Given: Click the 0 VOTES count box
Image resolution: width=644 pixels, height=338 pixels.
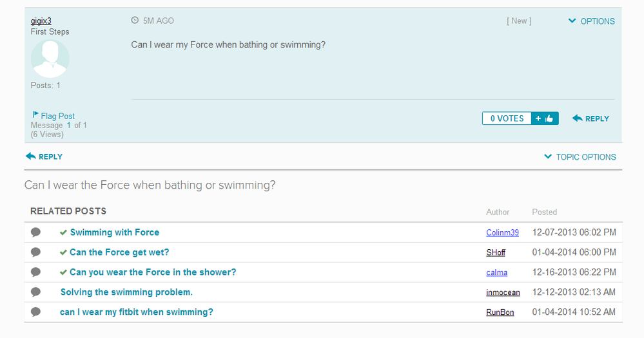Looking at the screenshot, I should (x=507, y=118).
